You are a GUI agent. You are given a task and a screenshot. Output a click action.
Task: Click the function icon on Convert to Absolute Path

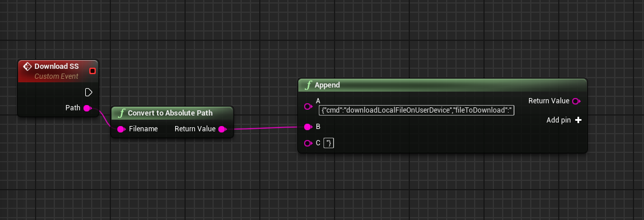121,113
